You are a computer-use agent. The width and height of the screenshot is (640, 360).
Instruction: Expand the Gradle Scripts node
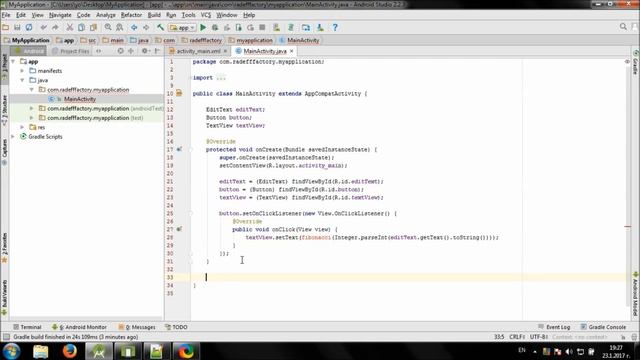coord(13,137)
